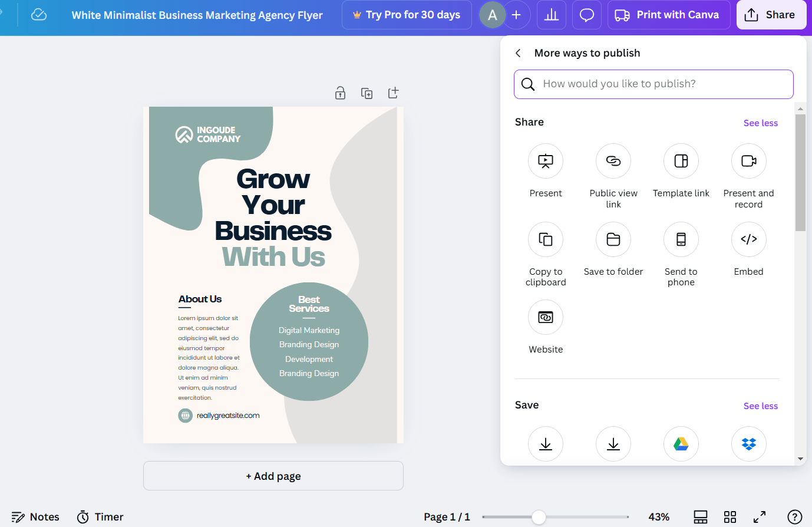812x527 pixels.
Task: Click the publish panel scrollbar thumb
Action: pos(800,172)
